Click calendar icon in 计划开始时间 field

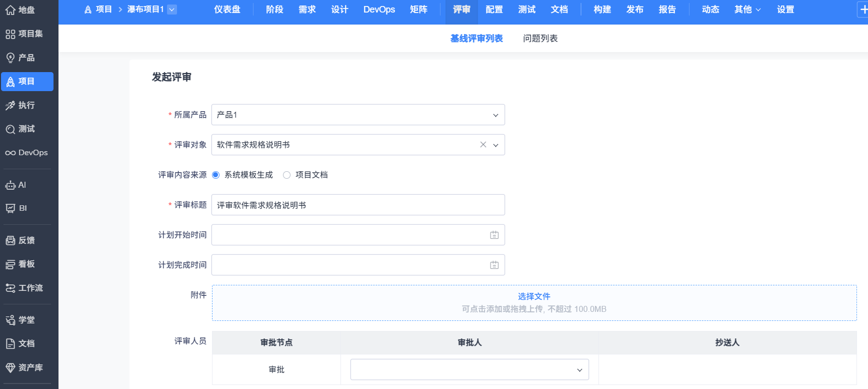coord(494,235)
